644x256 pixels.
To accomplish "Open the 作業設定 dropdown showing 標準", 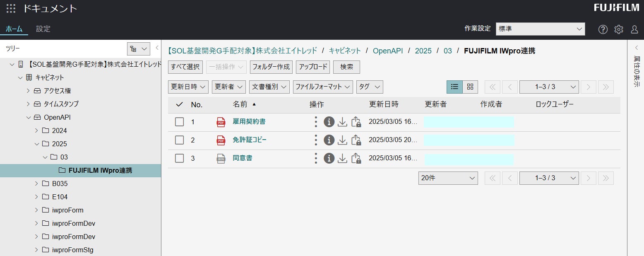I will (541, 29).
